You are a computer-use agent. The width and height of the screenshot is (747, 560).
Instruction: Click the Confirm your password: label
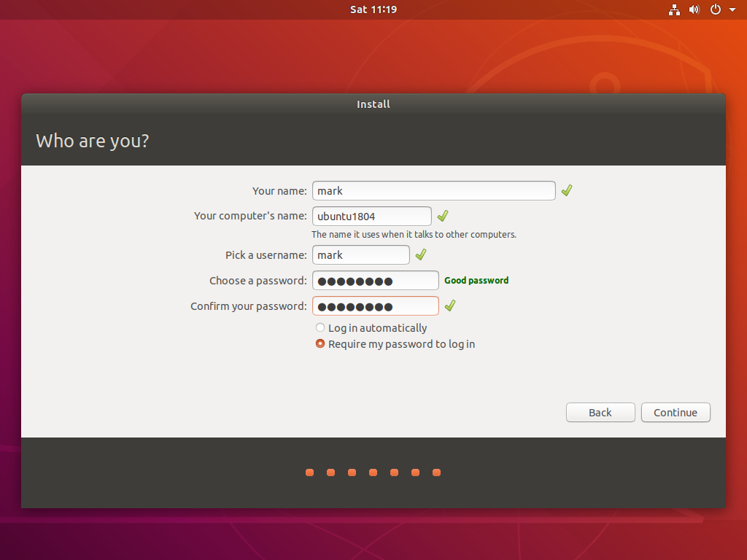click(x=249, y=306)
